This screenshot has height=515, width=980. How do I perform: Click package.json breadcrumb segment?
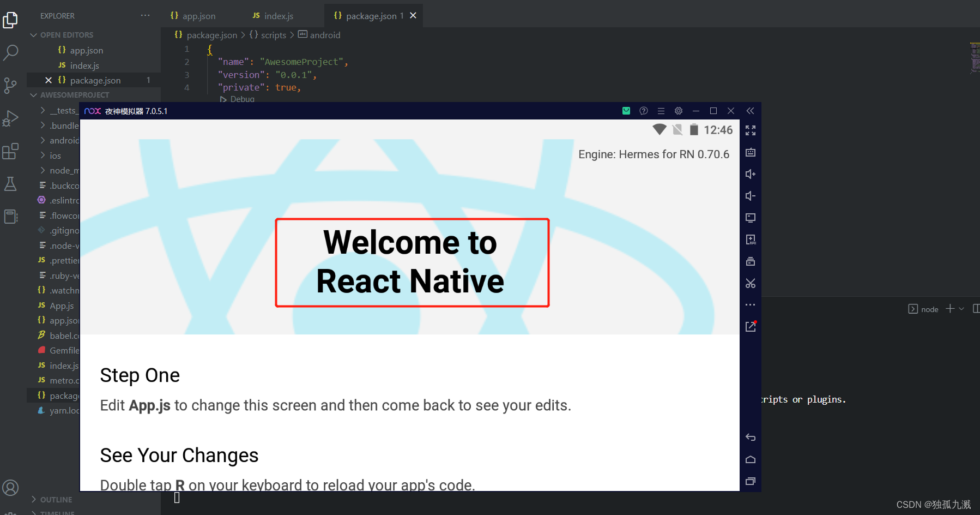point(206,35)
